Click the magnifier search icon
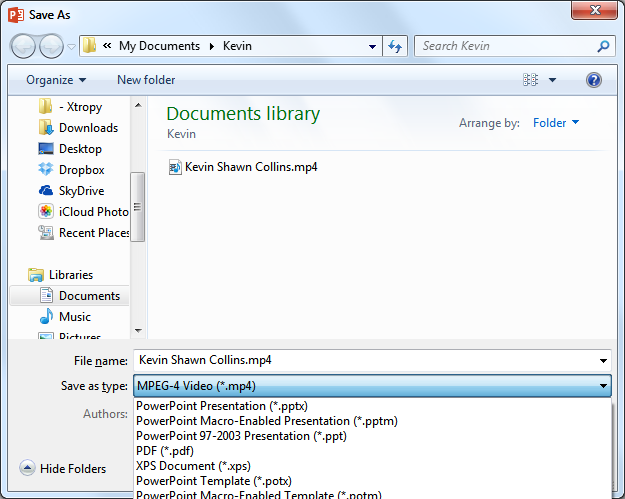 [x=603, y=46]
